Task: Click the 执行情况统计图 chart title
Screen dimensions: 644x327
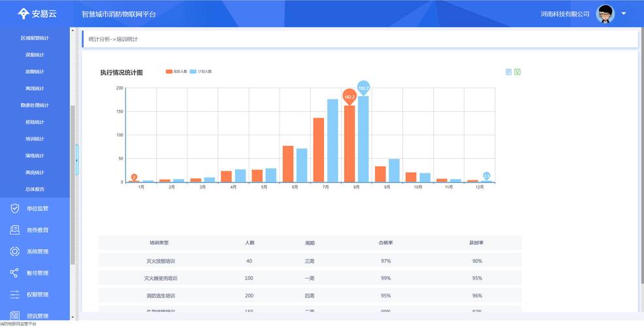Action: [121, 73]
